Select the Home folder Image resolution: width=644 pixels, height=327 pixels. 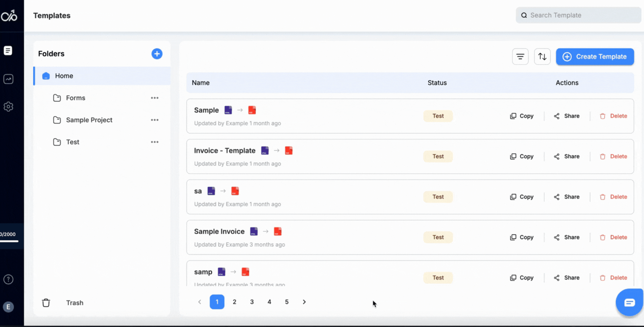[x=64, y=76]
